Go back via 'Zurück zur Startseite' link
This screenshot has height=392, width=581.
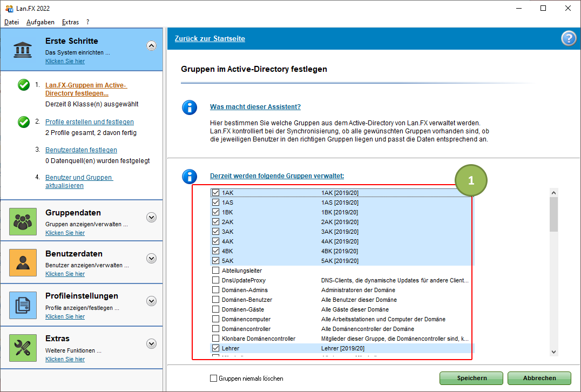(210, 38)
